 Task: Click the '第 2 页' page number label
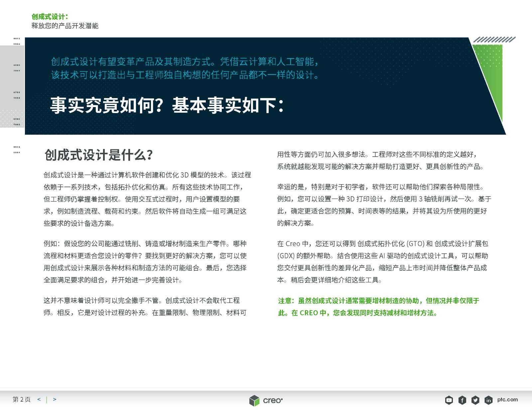(x=22, y=399)
